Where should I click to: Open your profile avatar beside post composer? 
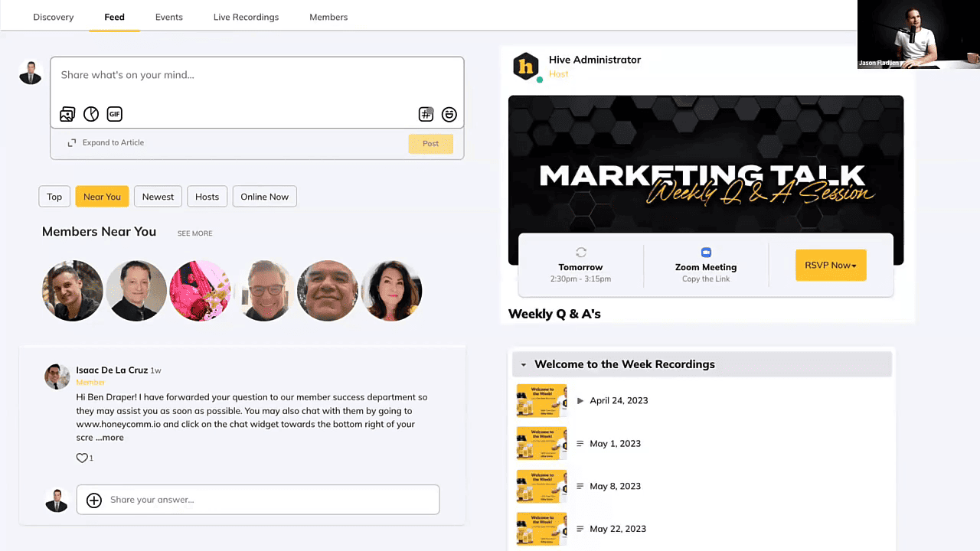click(x=31, y=73)
